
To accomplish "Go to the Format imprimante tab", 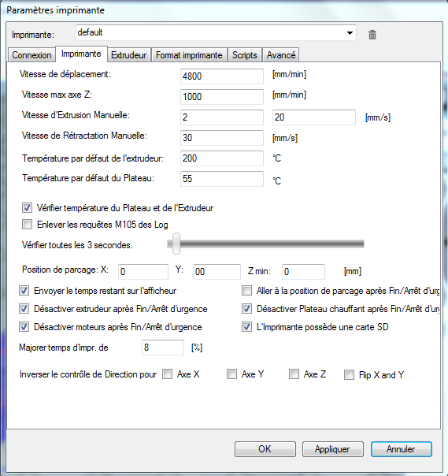I will (x=189, y=55).
